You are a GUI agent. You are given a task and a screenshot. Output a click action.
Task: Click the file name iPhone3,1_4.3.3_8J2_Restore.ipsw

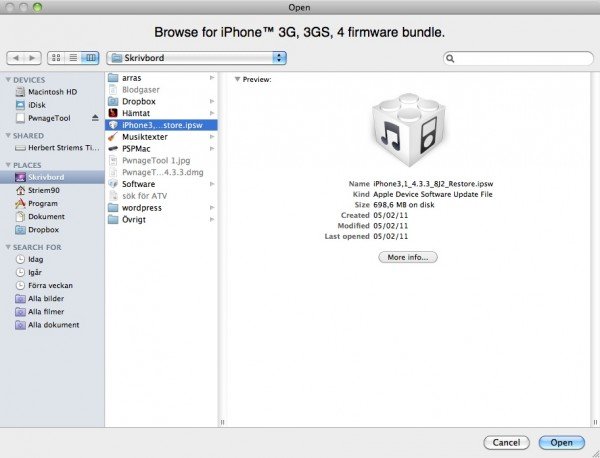point(433,184)
